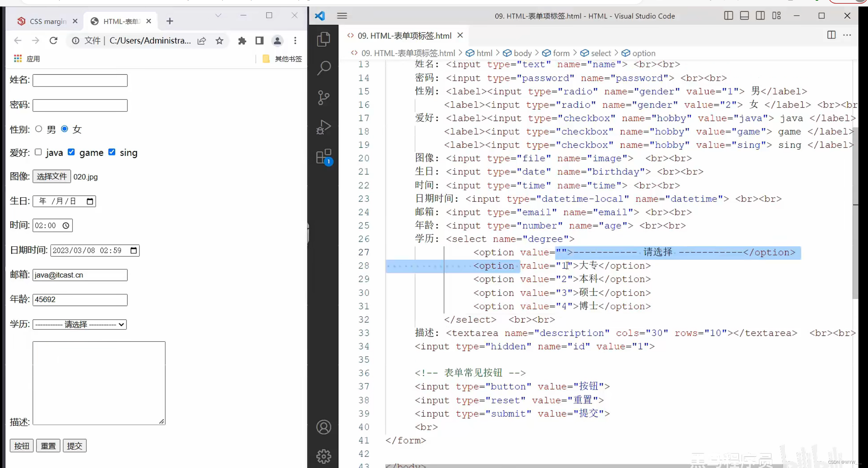The height and width of the screenshot is (468, 868).
Task: Select the 男 radio button
Action: tap(39, 129)
